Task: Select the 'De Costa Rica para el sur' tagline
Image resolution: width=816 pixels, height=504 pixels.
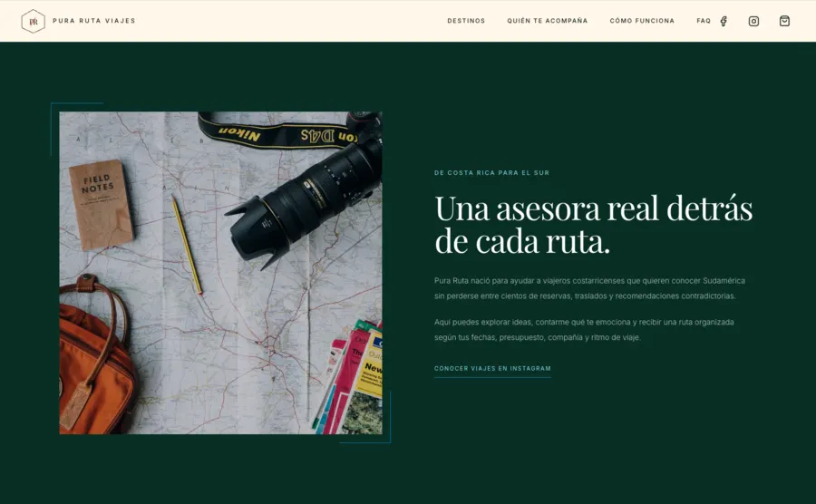Action: 491,172
